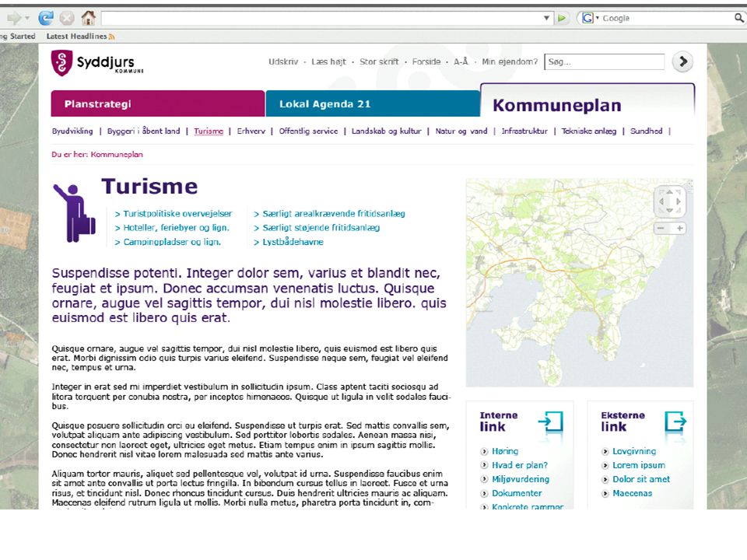Viewport: 747px width, 560px height.
Task: Focus the Søg... search field
Action: (604, 62)
